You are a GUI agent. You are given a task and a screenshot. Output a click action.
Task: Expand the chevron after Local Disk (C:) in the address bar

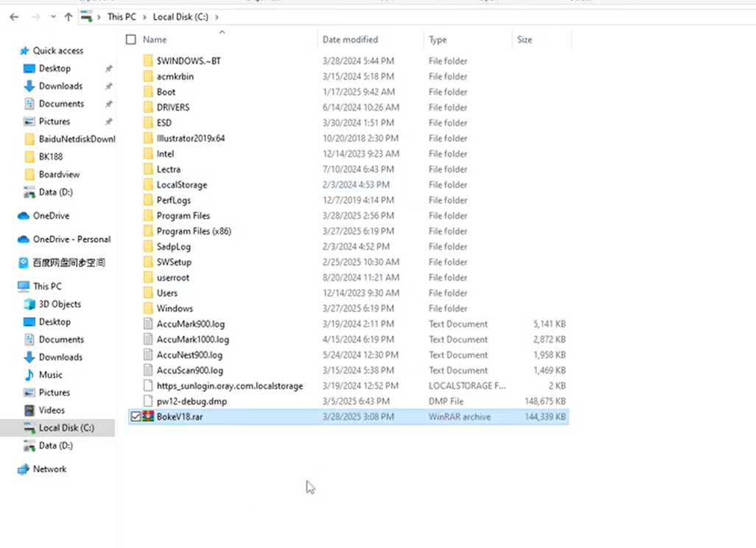[215, 17]
